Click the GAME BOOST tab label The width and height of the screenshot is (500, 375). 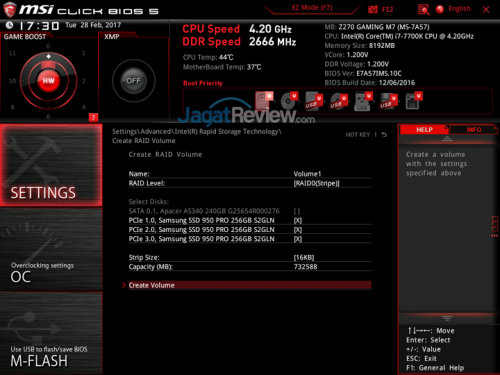click(x=25, y=37)
